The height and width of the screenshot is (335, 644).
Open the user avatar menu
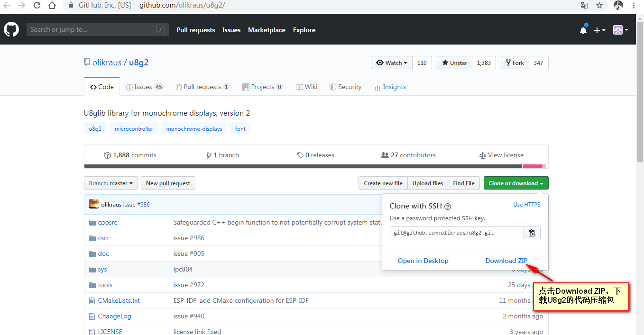621,30
